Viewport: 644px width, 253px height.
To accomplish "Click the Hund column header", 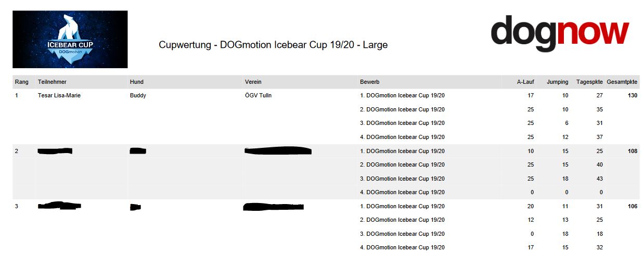I will (x=137, y=82).
